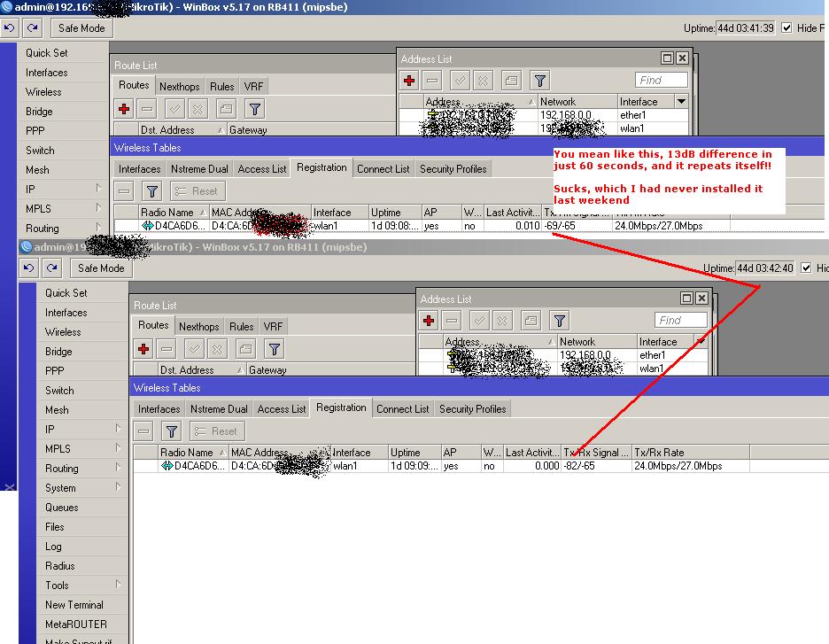Image resolution: width=829 pixels, height=644 pixels.
Task: Expand Routing submenu in upper sidebar
Action: (x=98, y=228)
